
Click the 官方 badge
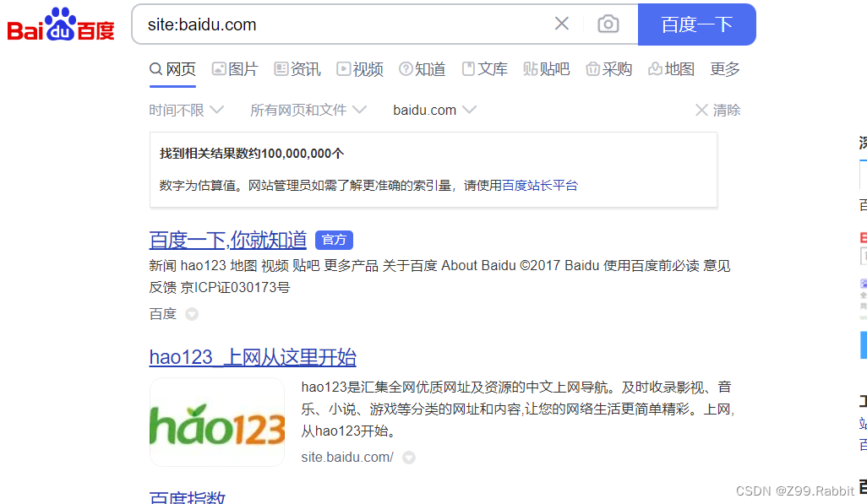pos(334,240)
